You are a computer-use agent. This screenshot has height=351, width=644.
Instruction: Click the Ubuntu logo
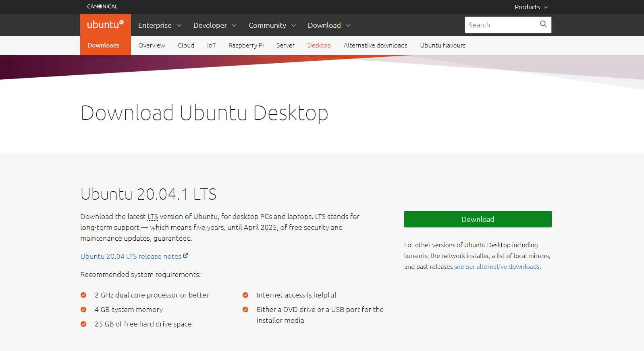[106, 25]
